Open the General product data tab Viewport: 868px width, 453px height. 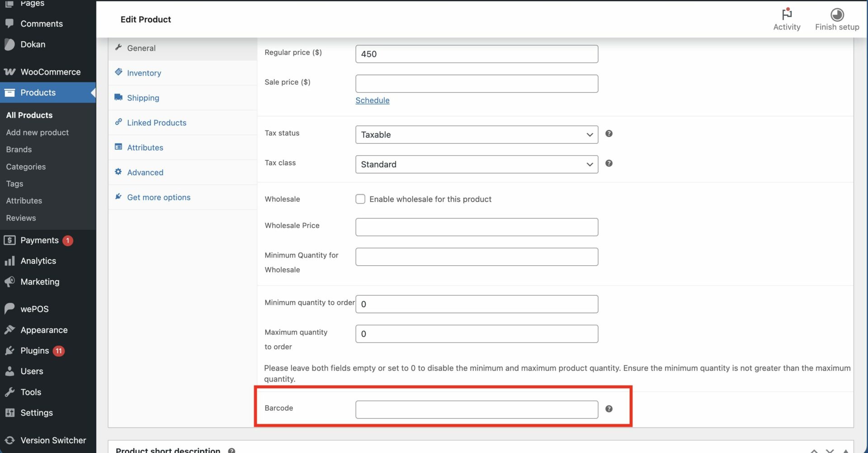click(183, 48)
